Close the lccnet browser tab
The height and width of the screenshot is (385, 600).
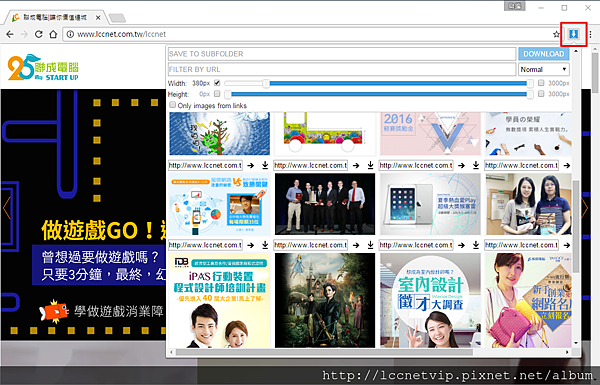coord(98,18)
